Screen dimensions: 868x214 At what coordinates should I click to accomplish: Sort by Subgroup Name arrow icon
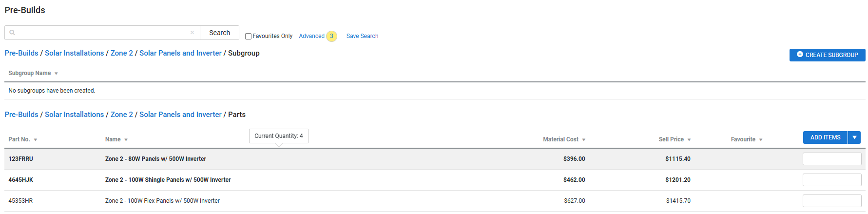click(56, 74)
